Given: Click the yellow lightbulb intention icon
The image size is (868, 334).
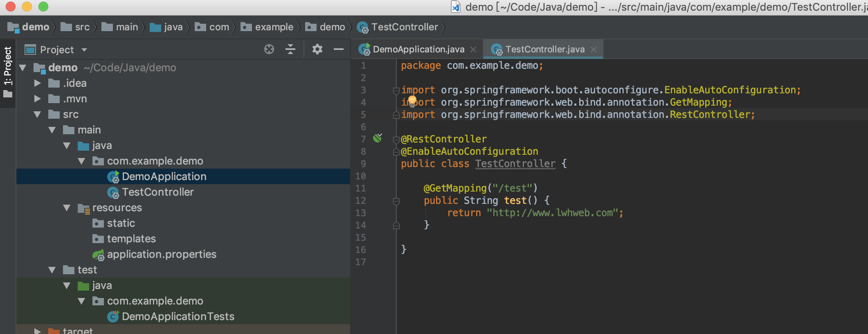Looking at the screenshot, I should (412, 100).
